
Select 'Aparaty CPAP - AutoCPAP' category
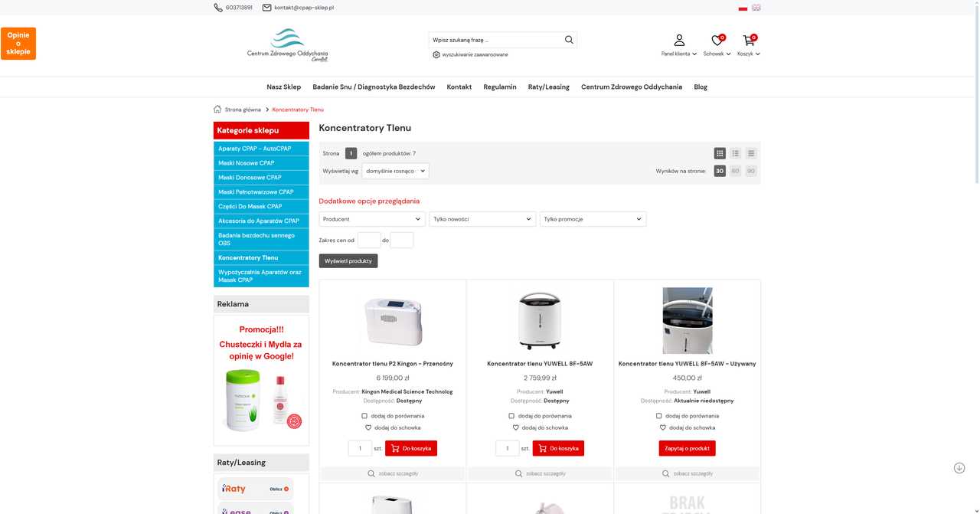[261, 149]
